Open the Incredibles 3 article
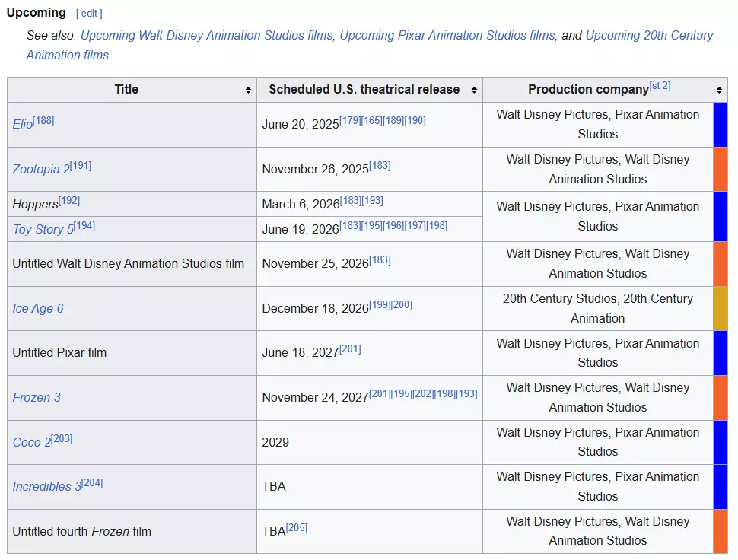The height and width of the screenshot is (560, 738). tap(47, 487)
